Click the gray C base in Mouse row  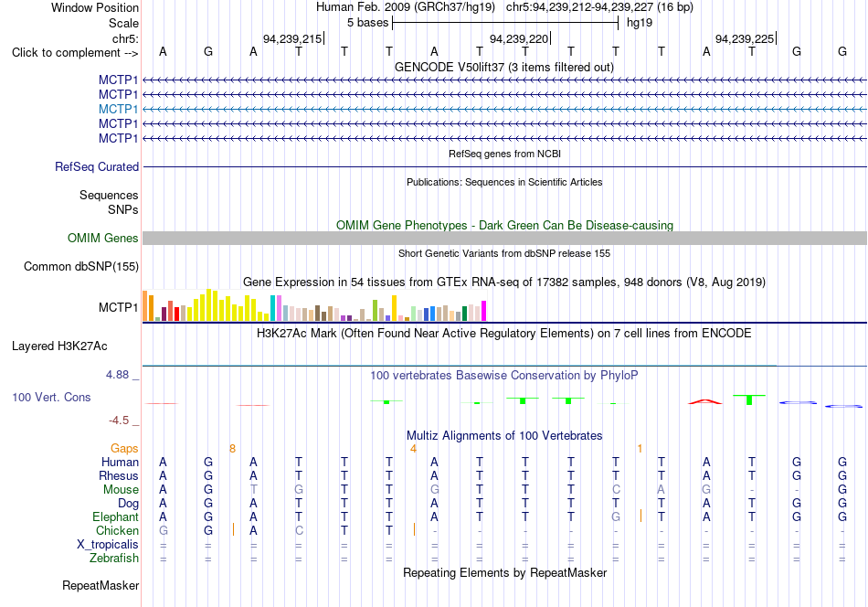tap(616, 490)
